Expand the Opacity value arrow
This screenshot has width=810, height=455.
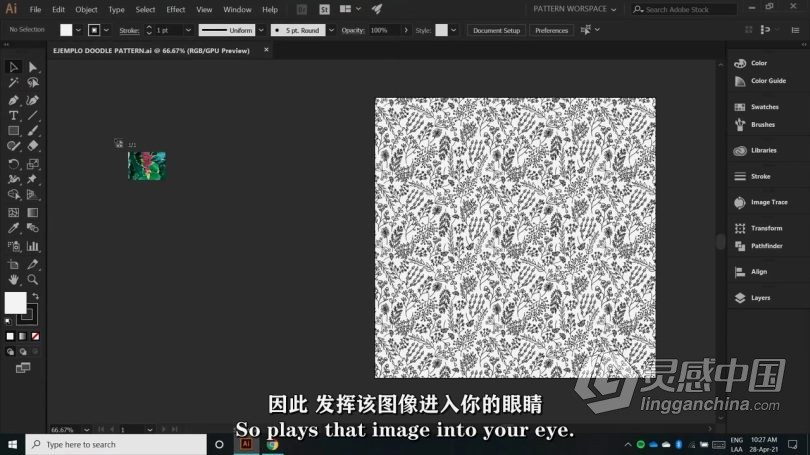[x=406, y=30]
